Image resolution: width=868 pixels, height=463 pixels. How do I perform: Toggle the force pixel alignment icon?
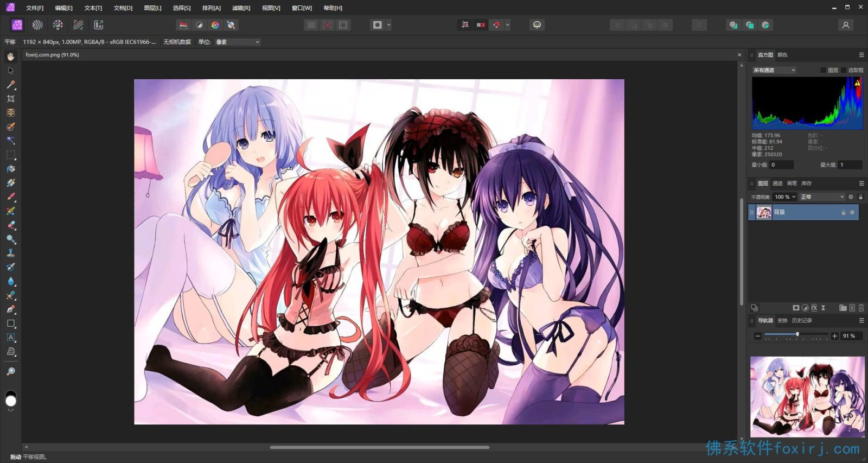pyautogui.click(x=465, y=25)
